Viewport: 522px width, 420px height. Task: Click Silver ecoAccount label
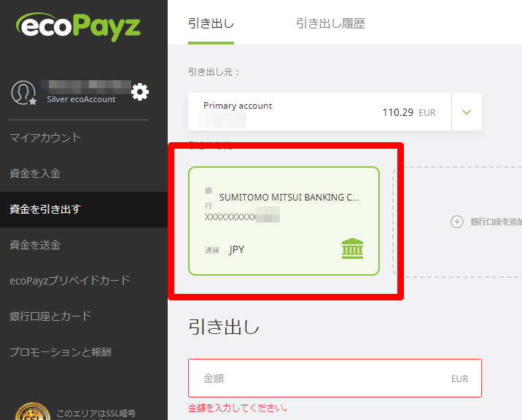point(81,99)
